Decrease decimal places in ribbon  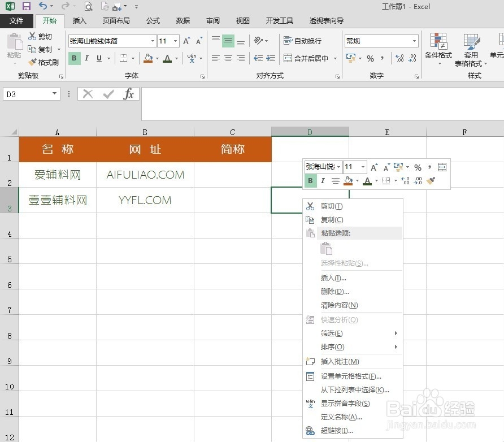[x=412, y=58]
